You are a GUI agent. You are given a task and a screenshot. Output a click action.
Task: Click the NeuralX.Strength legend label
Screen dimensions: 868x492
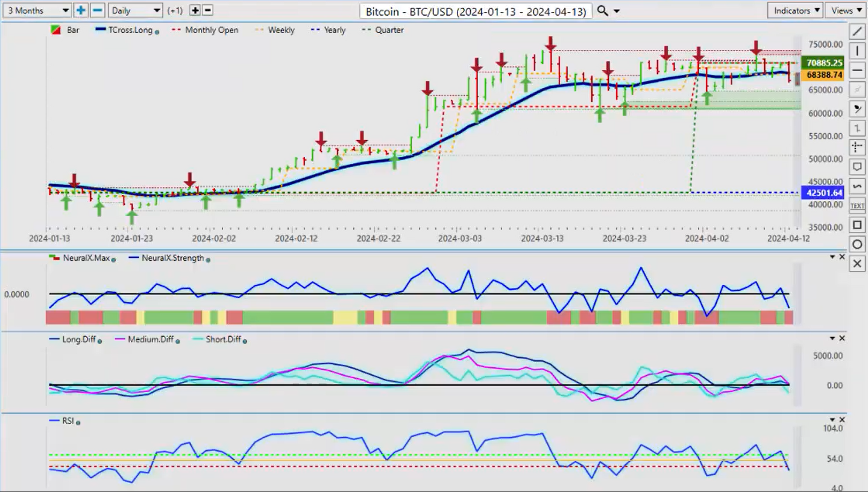(x=172, y=258)
